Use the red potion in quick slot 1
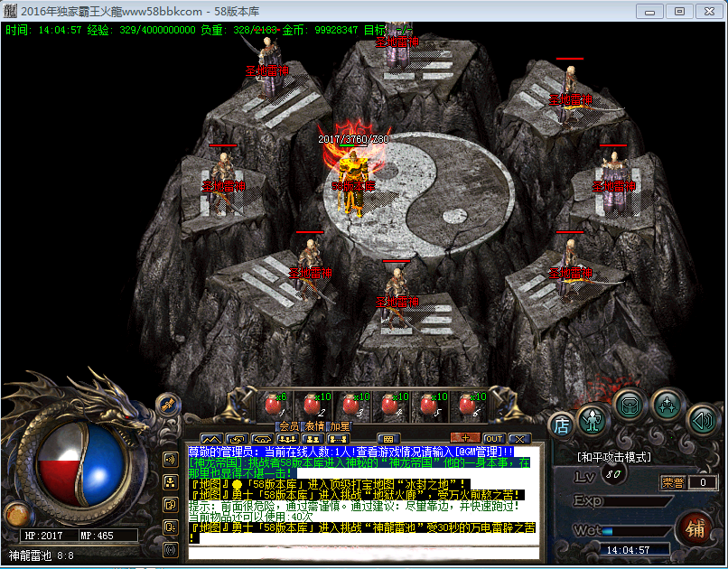The width and height of the screenshot is (728, 569). tap(275, 405)
